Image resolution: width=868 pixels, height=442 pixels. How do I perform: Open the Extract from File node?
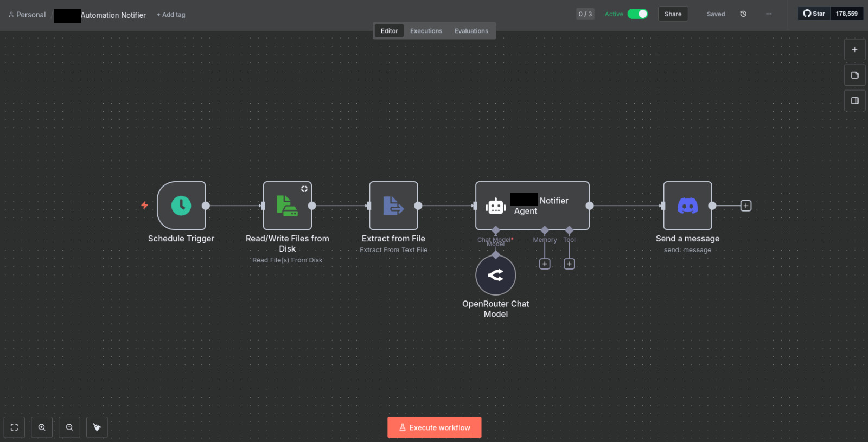point(393,206)
